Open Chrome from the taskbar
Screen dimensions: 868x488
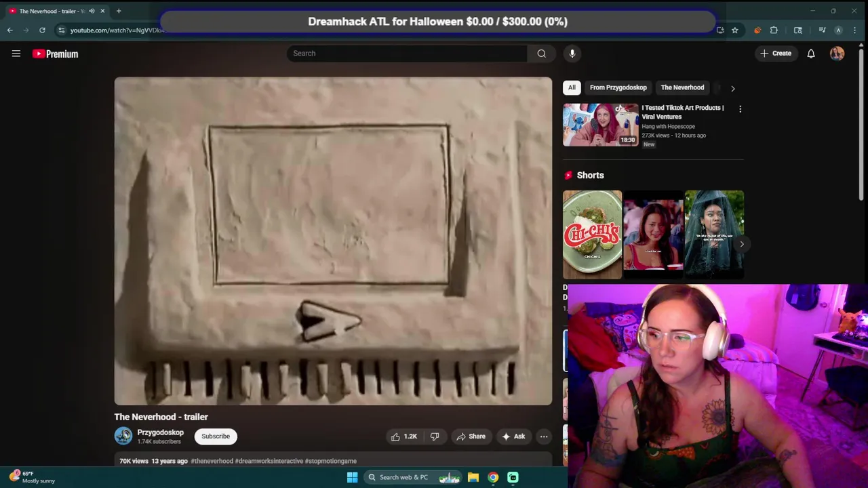click(493, 477)
